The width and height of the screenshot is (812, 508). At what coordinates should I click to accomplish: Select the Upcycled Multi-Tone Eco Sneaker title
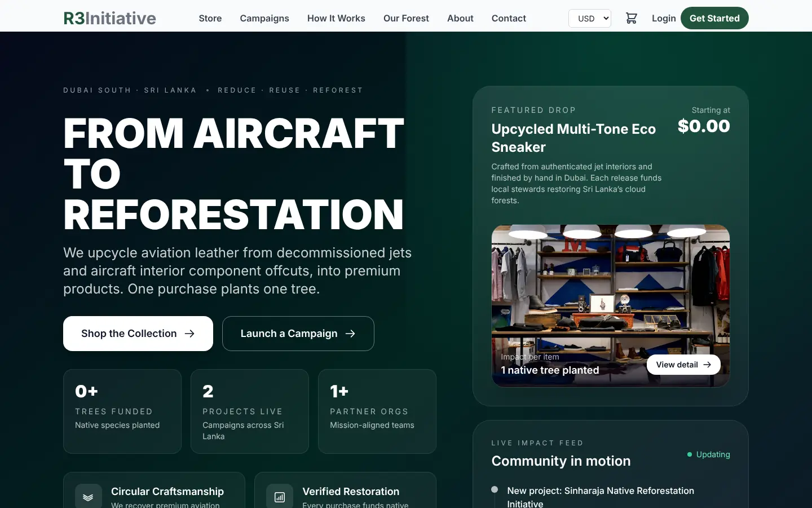click(573, 138)
